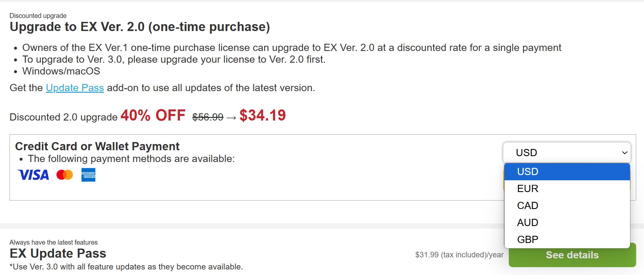Click the Mastercard logo icon
This screenshot has width=644, height=275.
click(65, 175)
